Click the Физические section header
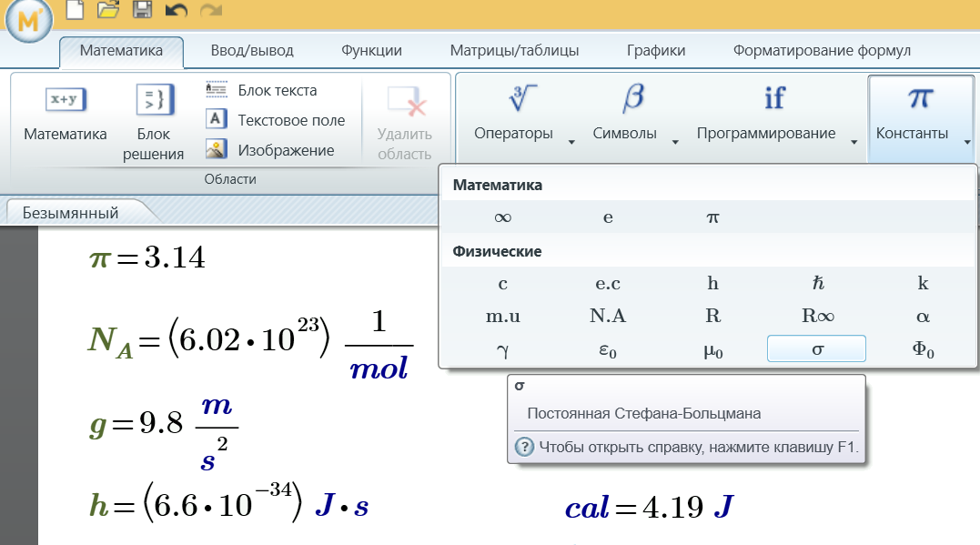Image resolution: width=980 pixels, height=545 pixels. [x=497, y=251]
